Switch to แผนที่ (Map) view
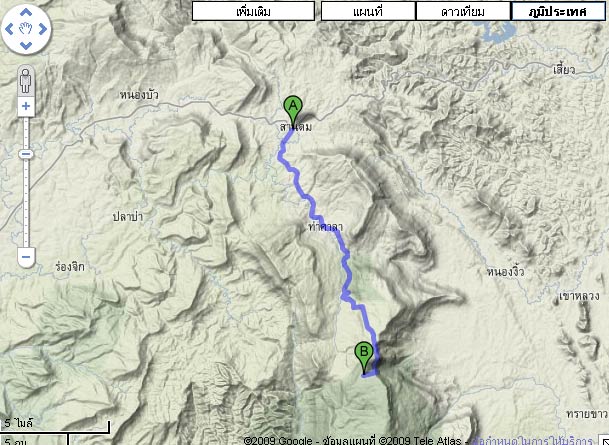Screen dimensions: 609x445 pyautogui.click(x=368, y=11)
